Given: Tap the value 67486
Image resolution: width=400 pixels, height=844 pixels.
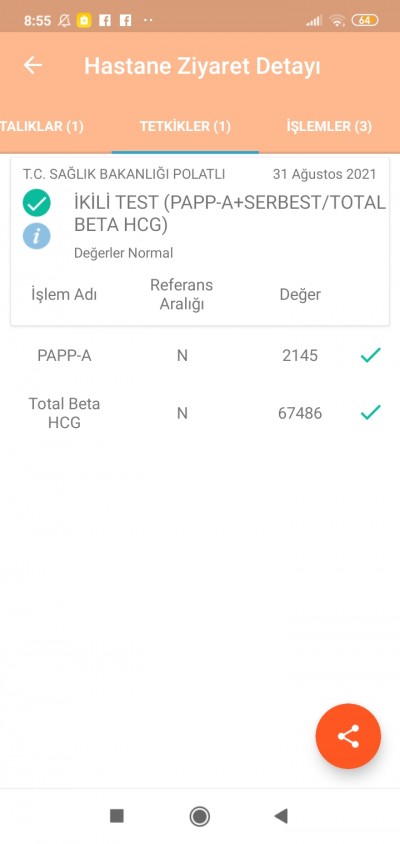Looking at the screenshot, I should pos(300,413).
